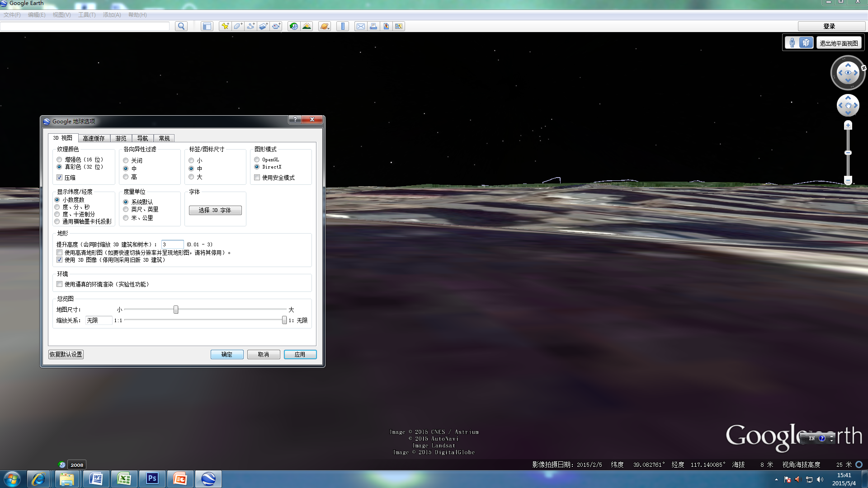Show historical imagery with the clock icon

tap(294, 26)
